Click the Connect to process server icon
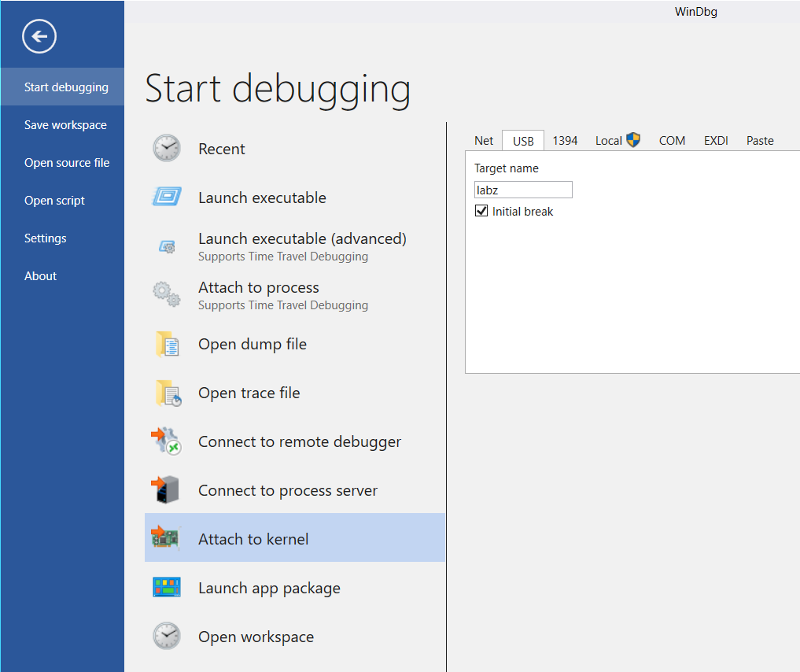 (x=165, y=490)
